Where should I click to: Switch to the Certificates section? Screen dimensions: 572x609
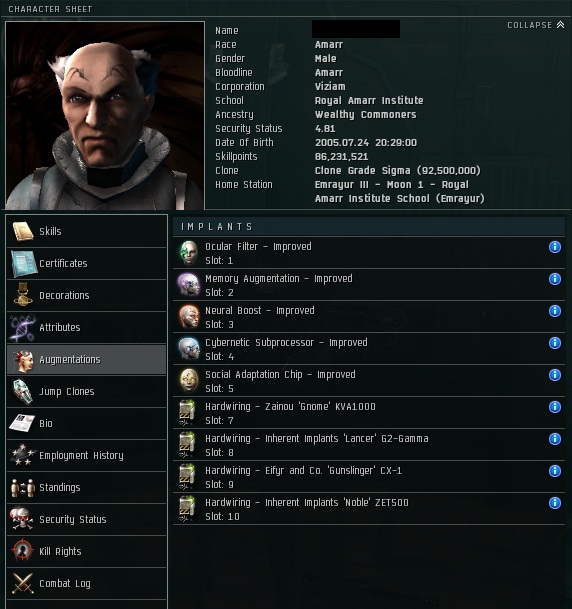tap(87, 263)
